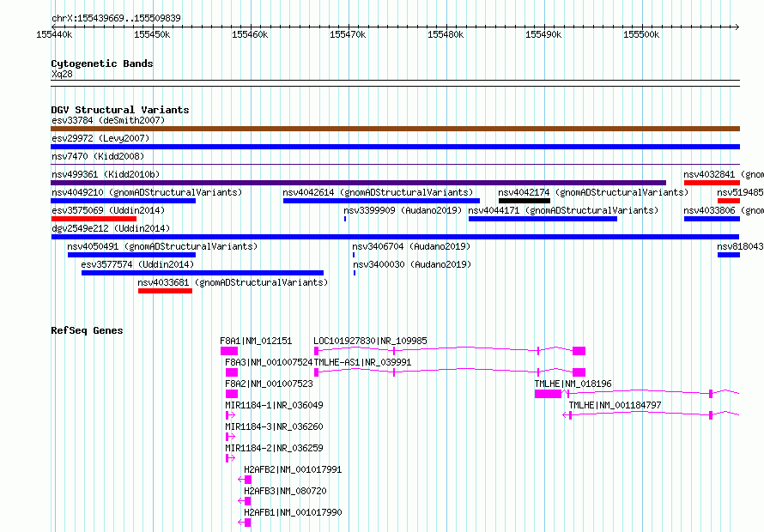This screenshot has height=532, width=764.
Task: Open the nsv4042614 gnomAD variant bar
Action: (x=381, y=201)
